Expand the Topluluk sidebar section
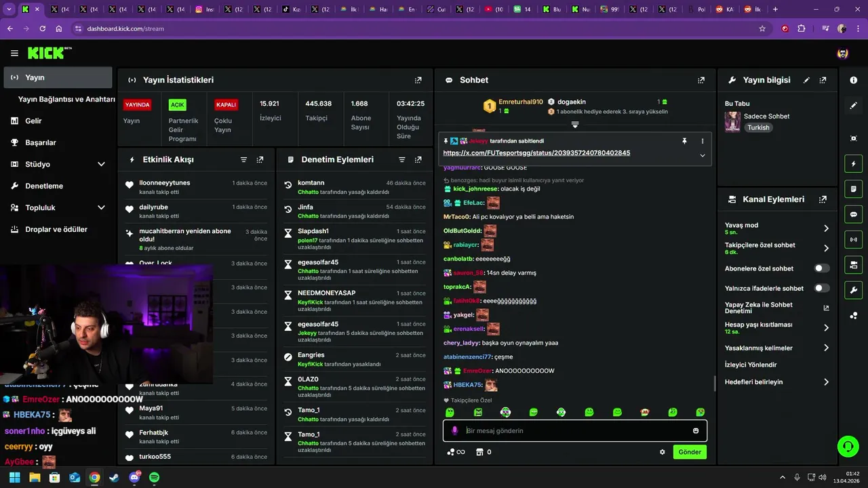 tap(101, 207)
